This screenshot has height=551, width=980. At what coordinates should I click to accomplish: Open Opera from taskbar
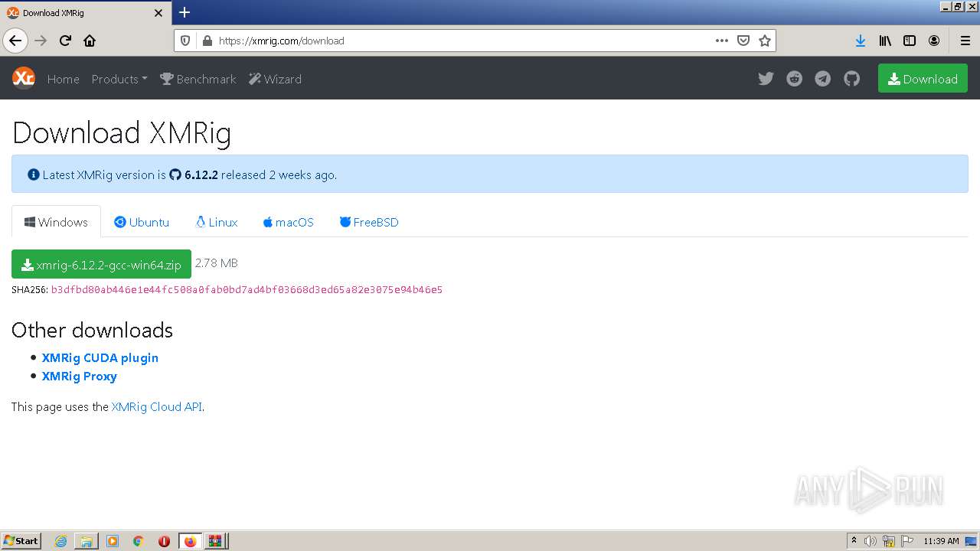(x=164, y=541)
